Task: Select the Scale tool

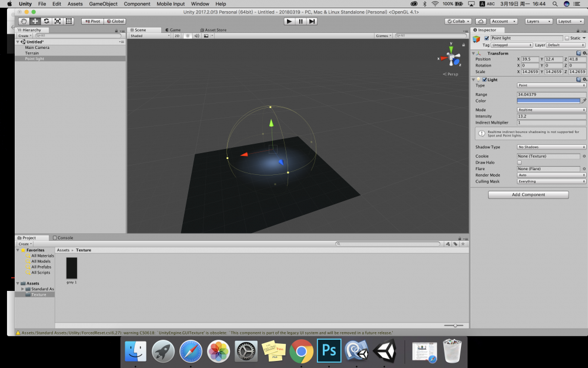Action: tap(58, 21)
